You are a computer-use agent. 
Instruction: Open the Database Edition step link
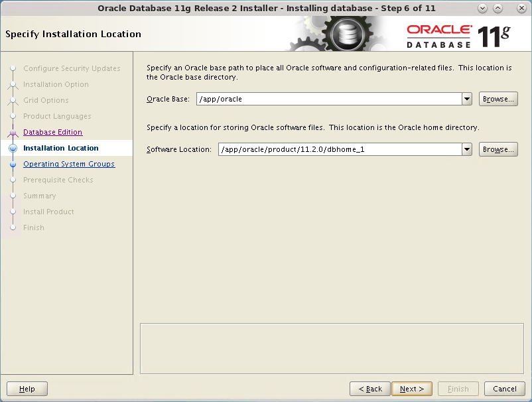53,132
